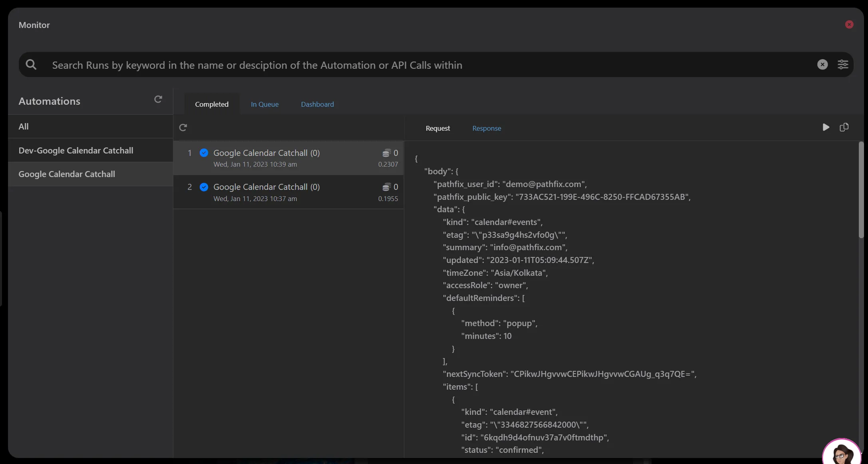
Task: Click the search magnifier icon
Action: (31, 64)
